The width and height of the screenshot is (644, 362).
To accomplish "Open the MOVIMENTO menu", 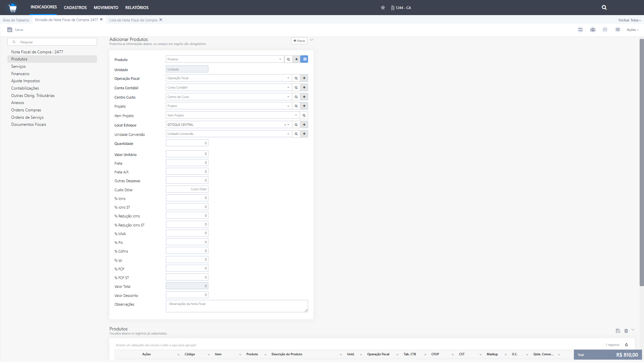I will point(106,7).
